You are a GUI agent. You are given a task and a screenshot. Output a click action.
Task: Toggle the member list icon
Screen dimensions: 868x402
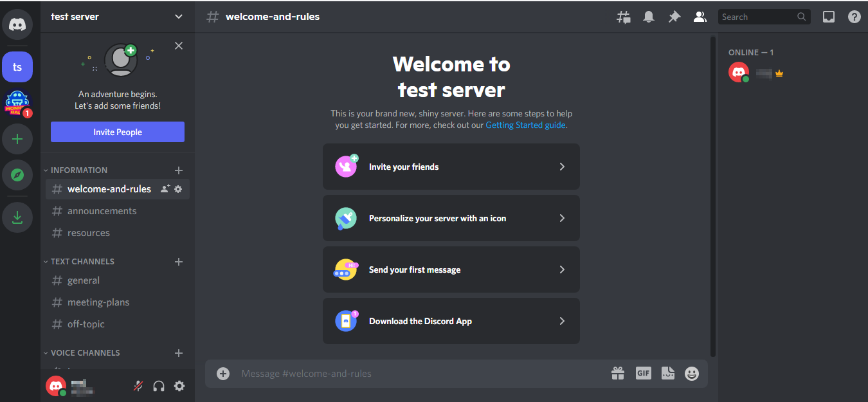[x=700, y=17]
